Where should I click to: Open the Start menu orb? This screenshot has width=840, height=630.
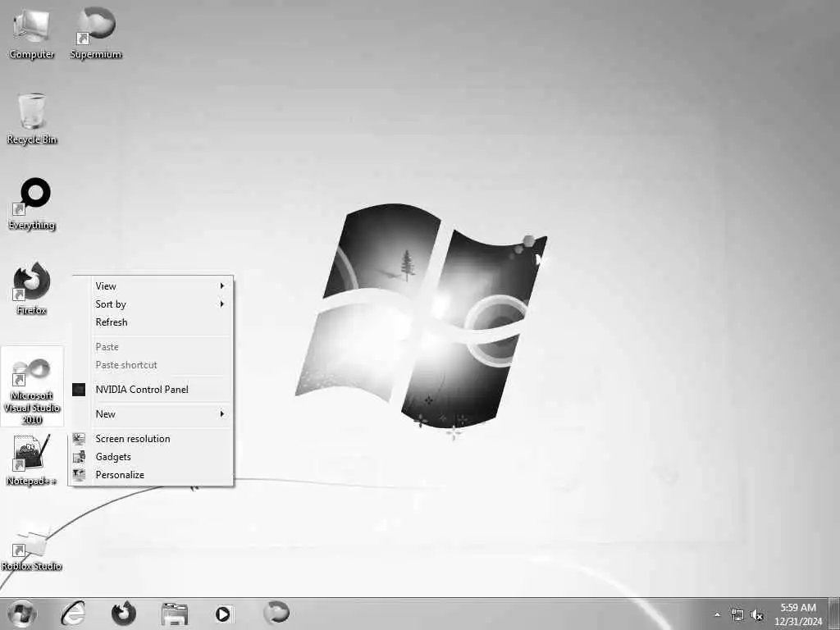tap(22, 614)
